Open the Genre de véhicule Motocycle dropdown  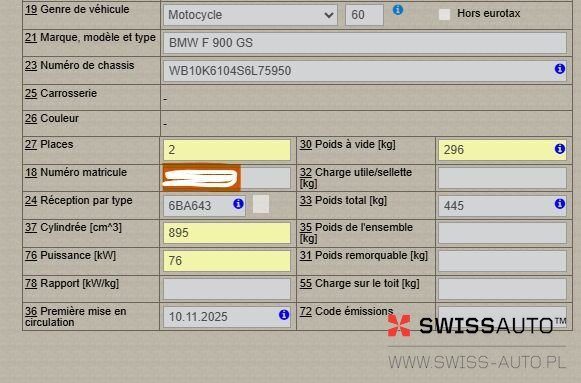click(250, 15)
